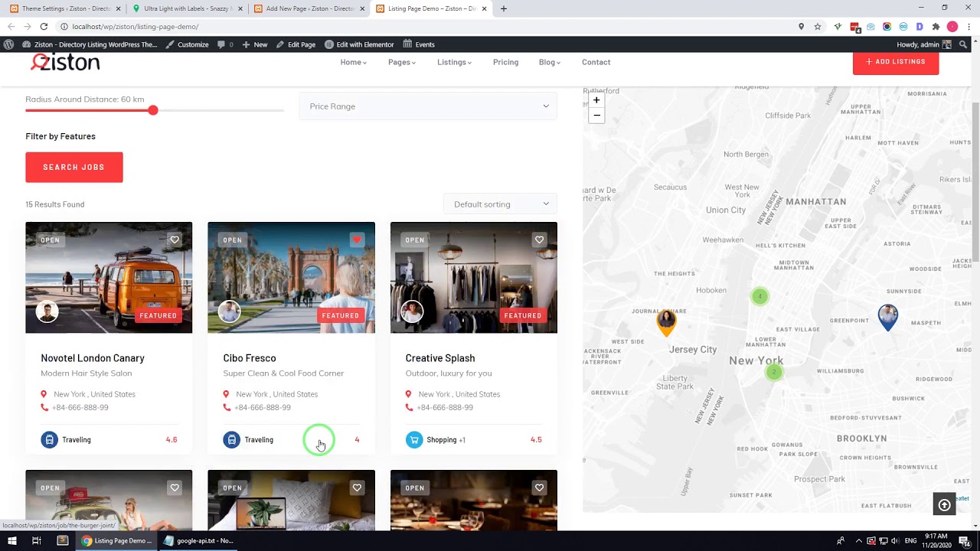Click the Ziston site logo
980x551 pixels.
pyautogui.click(x=66, y=62)
